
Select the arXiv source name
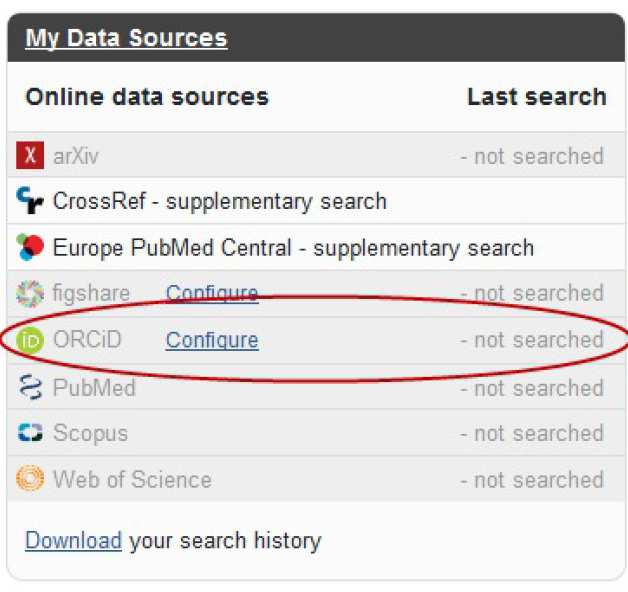[x=76, y=156]
